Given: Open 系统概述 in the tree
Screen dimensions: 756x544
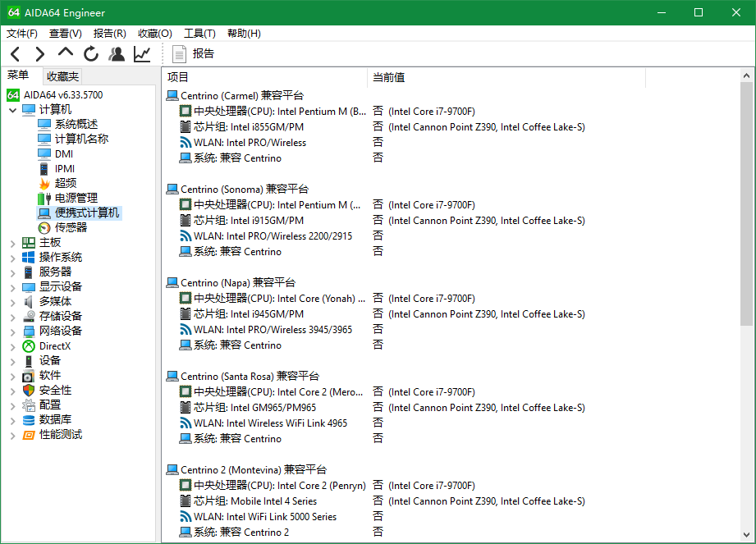Looking at the screenshot, I should (x=76, y=125).
